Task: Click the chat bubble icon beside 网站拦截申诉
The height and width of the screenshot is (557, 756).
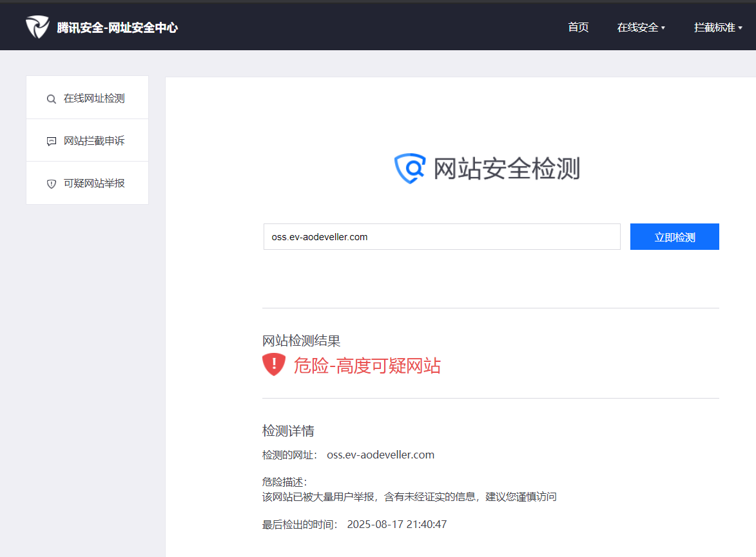Action: (51, 141)
